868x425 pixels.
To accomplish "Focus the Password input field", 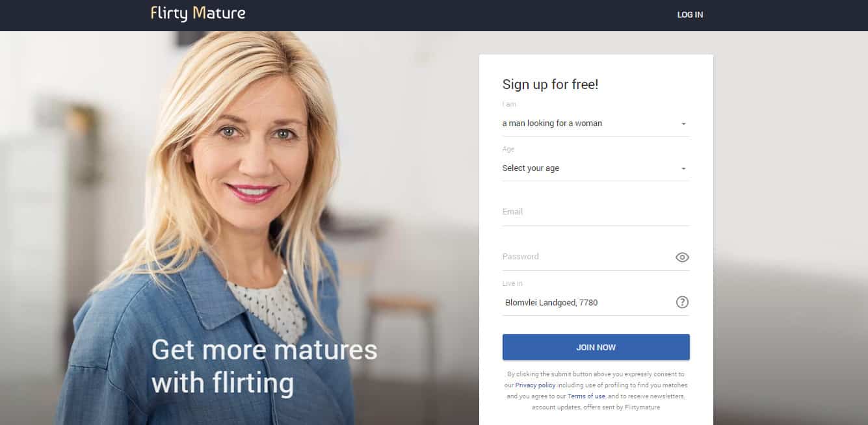I will (x=587, y=257).
